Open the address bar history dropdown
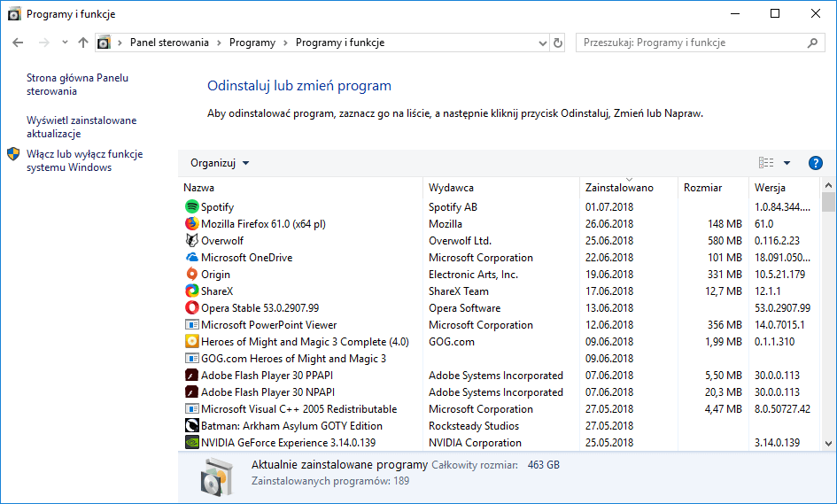This screenshot has width=837, height=504. (543, 43)
